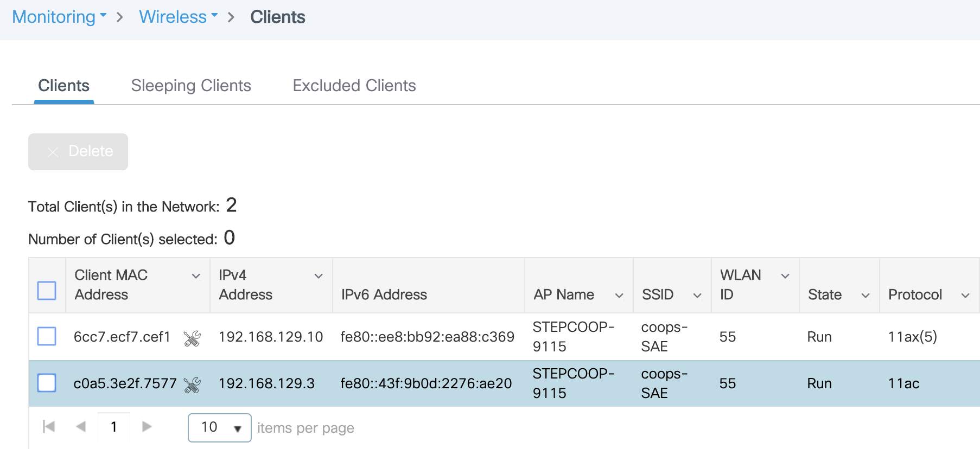Switch to the Sleeping Clients tab
Viewport: 980px width, 449px height.
point(191,86)
